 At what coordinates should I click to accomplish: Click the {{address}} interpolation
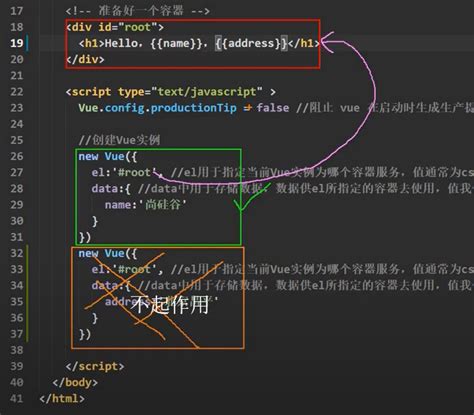(x=251, y=43)
